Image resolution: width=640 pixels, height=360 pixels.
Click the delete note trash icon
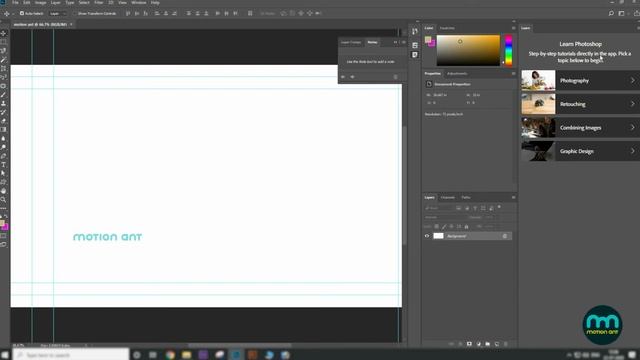click(x=395, y=77)
